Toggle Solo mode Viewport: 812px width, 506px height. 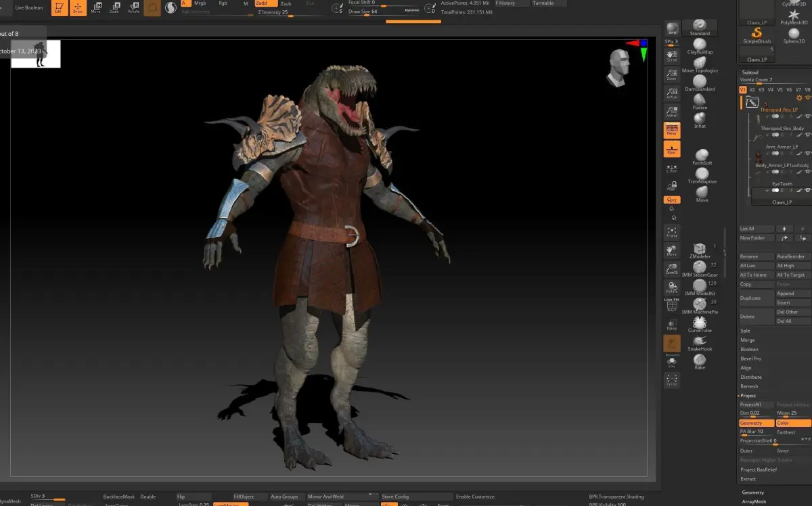tap(672, 363)
